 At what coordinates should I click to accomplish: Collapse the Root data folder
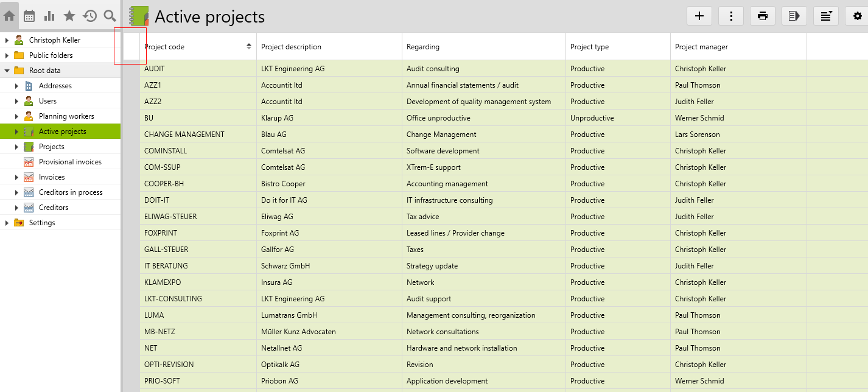(x=7, y=71)
